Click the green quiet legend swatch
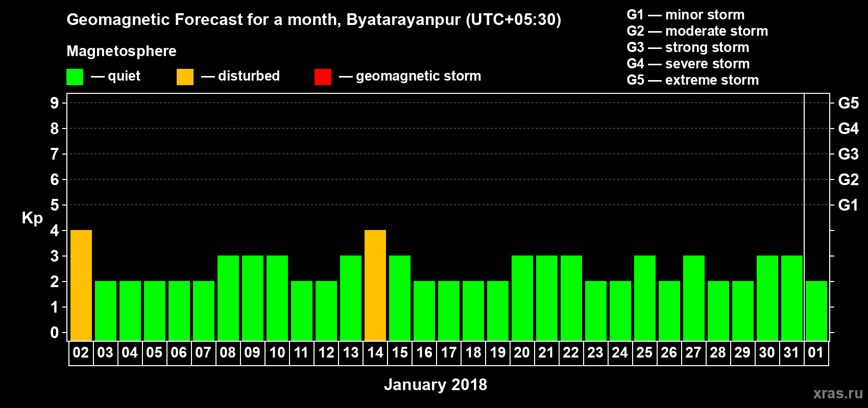This screenshot has height=408, width=868. click(x=75, y=77)
